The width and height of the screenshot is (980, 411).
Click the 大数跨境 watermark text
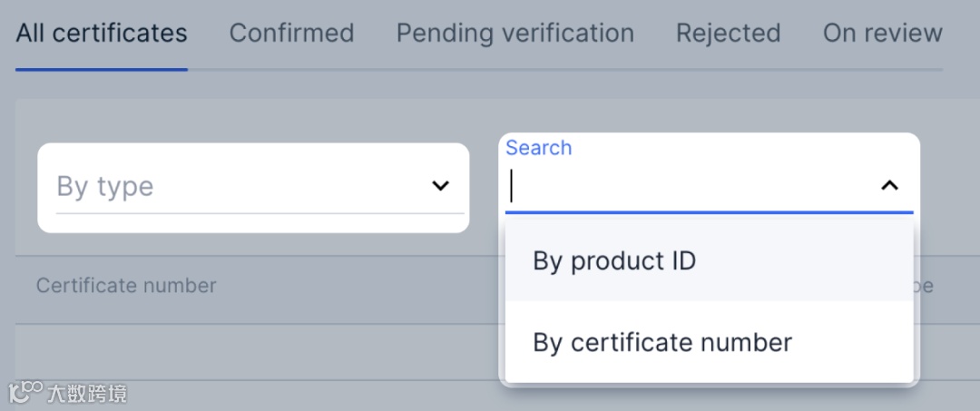(87, 393)
